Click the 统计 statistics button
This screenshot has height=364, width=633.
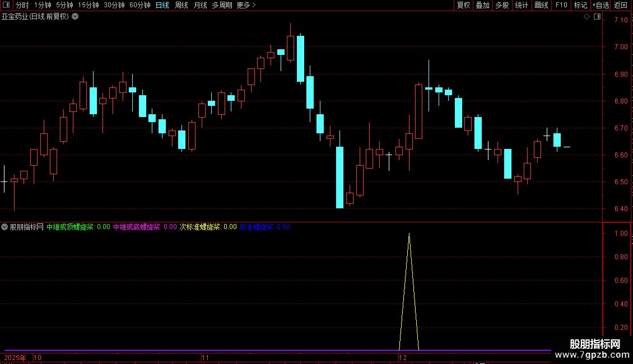[x=522, y=5]
